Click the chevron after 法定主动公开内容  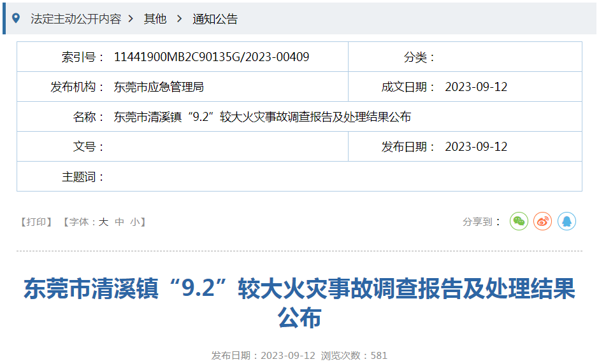point(131,19)
